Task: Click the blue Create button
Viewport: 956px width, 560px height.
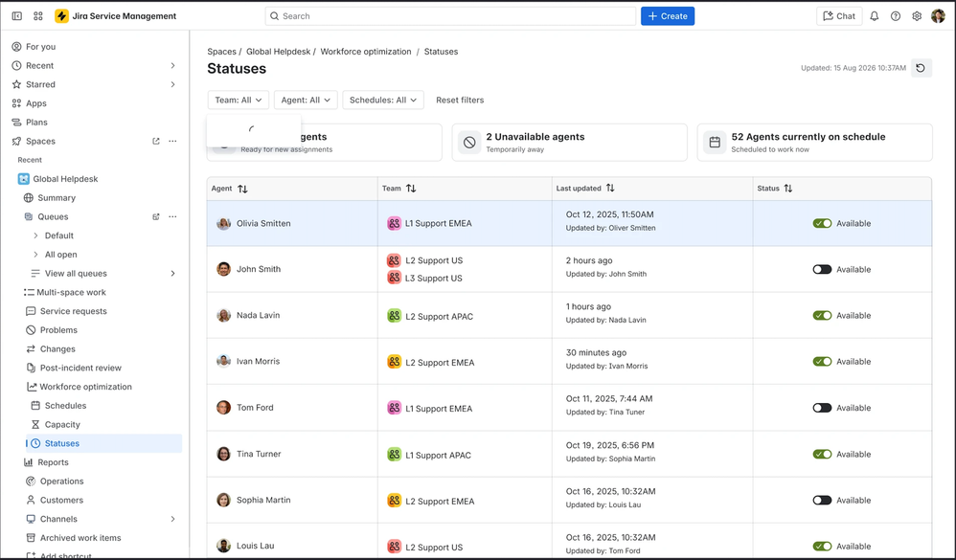Action: pyautogui.click(x=668, y=16)
